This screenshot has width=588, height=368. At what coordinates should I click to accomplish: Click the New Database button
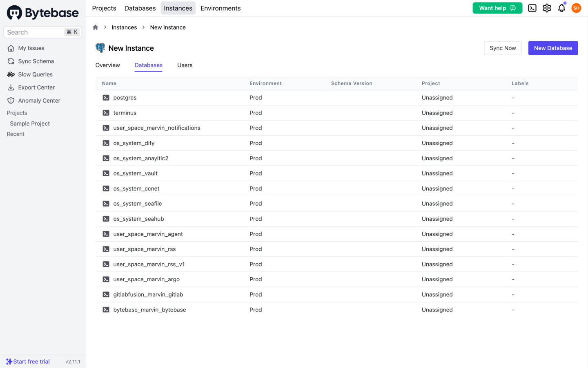[552, 48]
